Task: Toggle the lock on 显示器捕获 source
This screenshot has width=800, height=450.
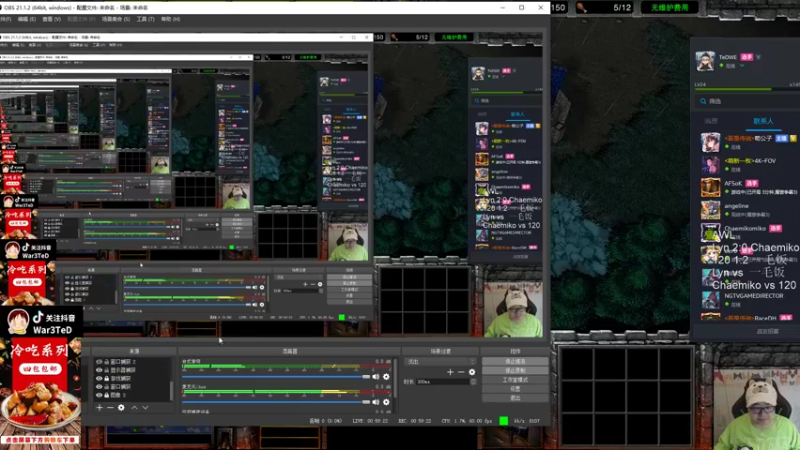Action: tap(107, 370)
